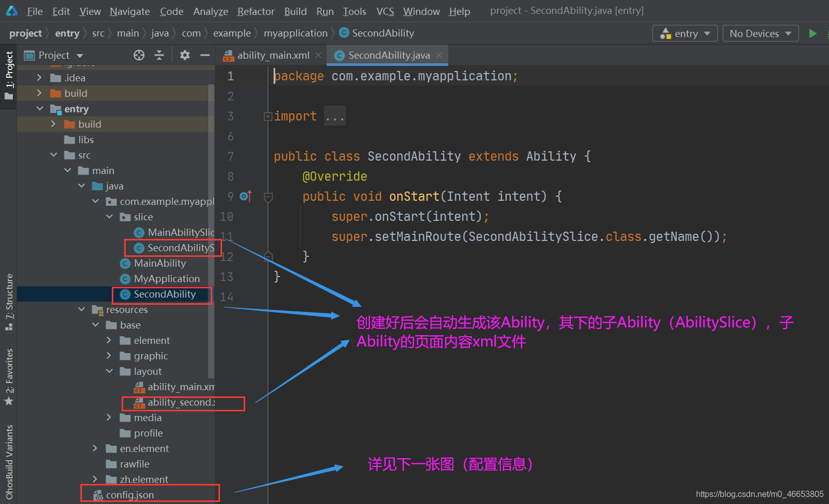Open the VCS menu
The image size is (829, 504).
pyautogui.click(x=385, y=11)
